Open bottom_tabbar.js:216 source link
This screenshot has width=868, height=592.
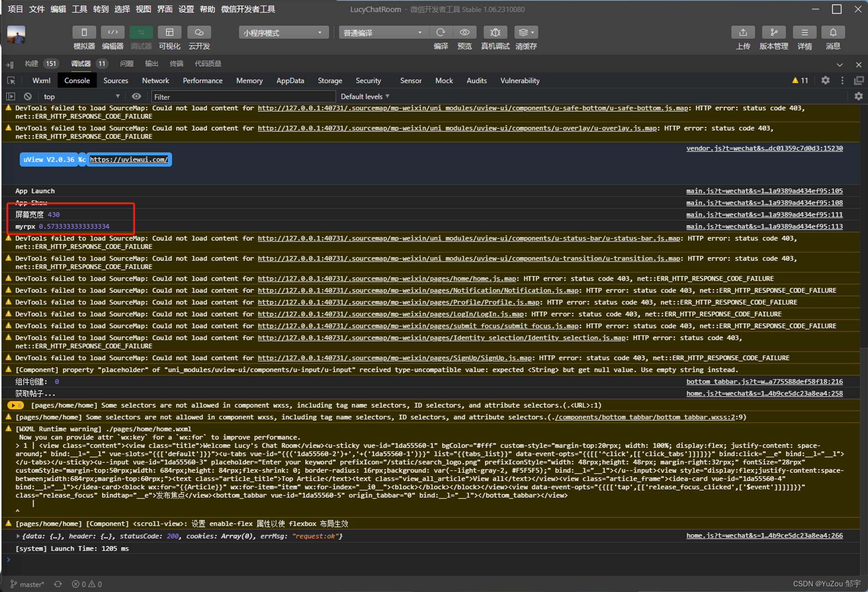click(764, 382)
